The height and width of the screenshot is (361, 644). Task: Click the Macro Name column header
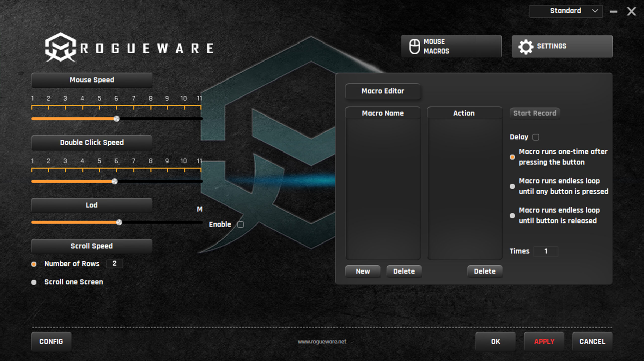tap(383, 113)
